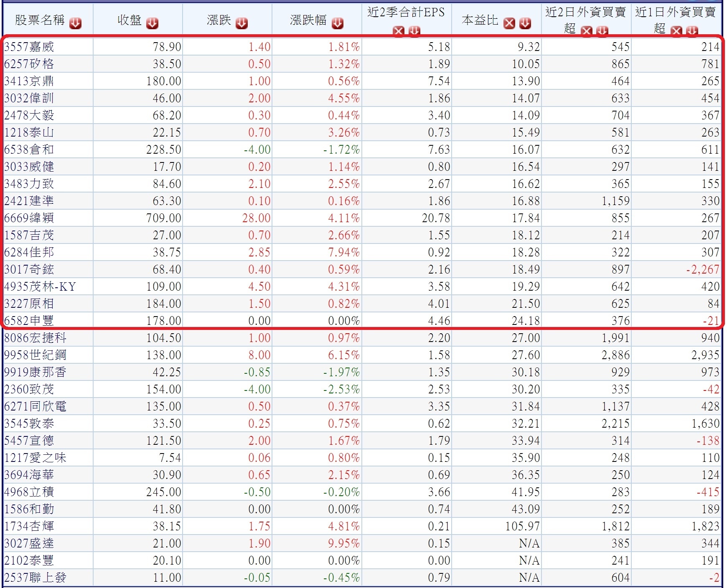Image resolution: width=727 pixels, height=588 pixels.
Task: Open stock 3027盛達
Action: point(29,543)
